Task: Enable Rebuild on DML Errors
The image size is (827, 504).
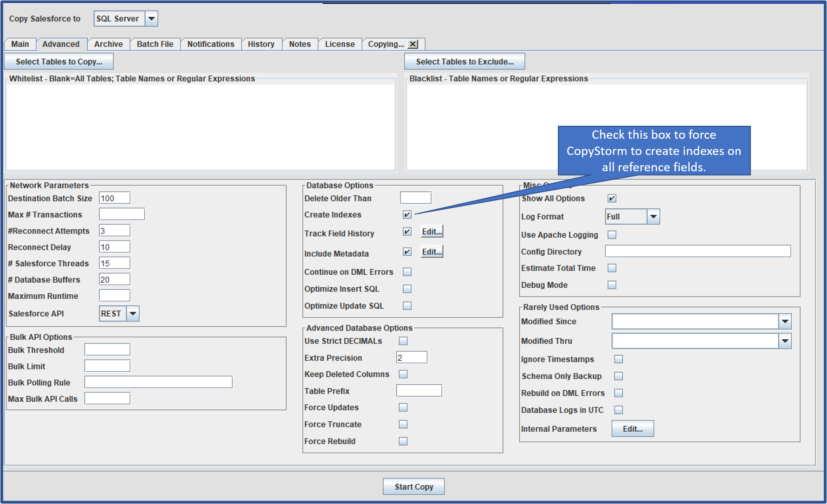Action: (x=619, y=393)
